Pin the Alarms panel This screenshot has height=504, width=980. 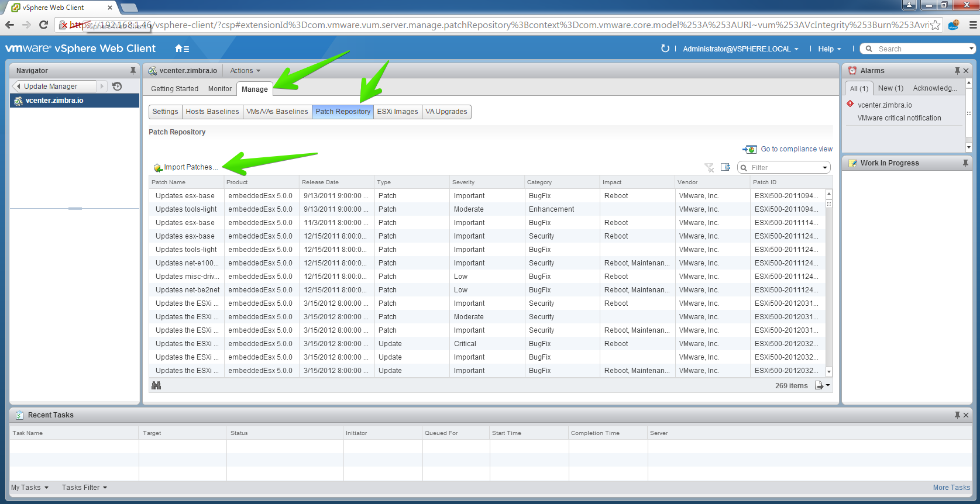957,71
